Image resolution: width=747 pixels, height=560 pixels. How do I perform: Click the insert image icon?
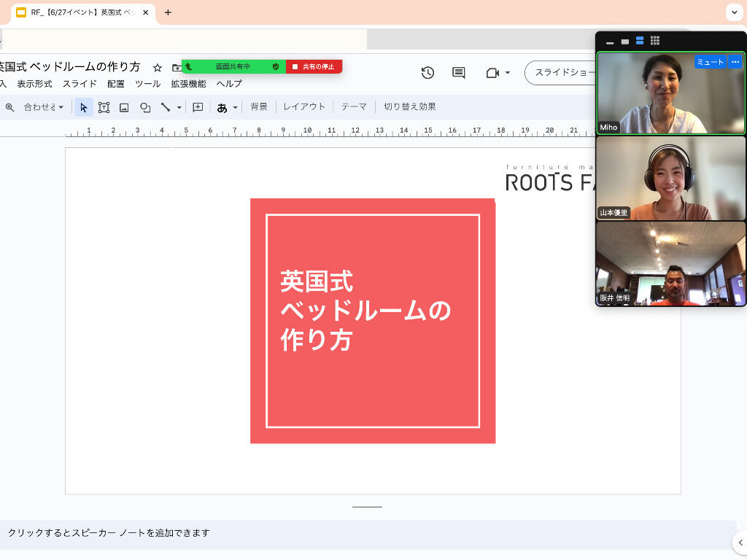pyautogui.click(x=124, y=107)
